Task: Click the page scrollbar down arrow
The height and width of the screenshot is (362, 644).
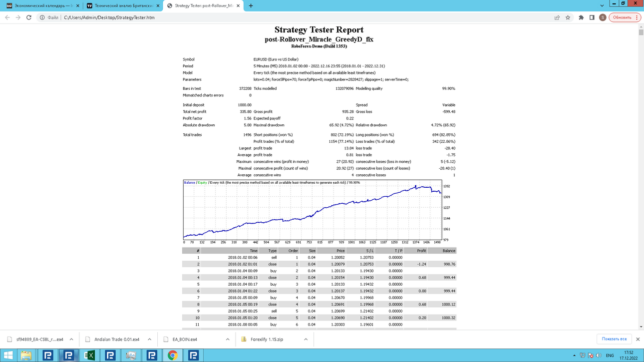Action: point(641,327)
